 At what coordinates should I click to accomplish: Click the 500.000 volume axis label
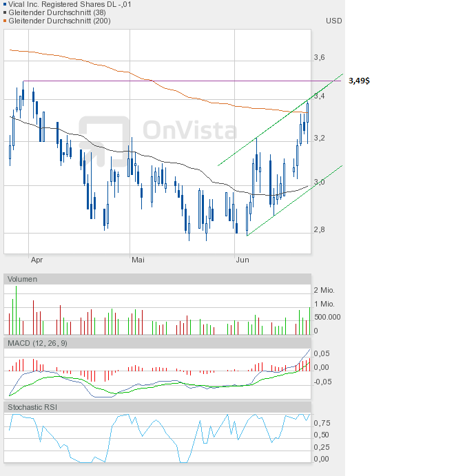pyautogui.click(x=327, y=317)
